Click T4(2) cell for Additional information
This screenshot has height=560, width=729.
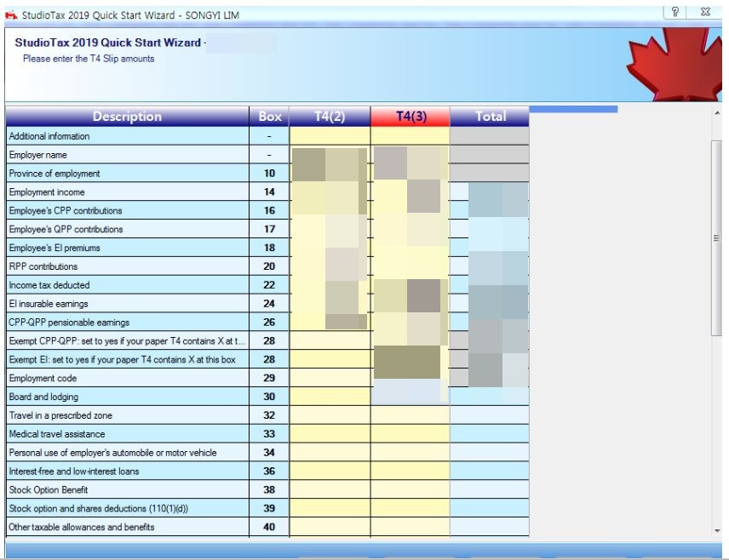coord(330,136)
